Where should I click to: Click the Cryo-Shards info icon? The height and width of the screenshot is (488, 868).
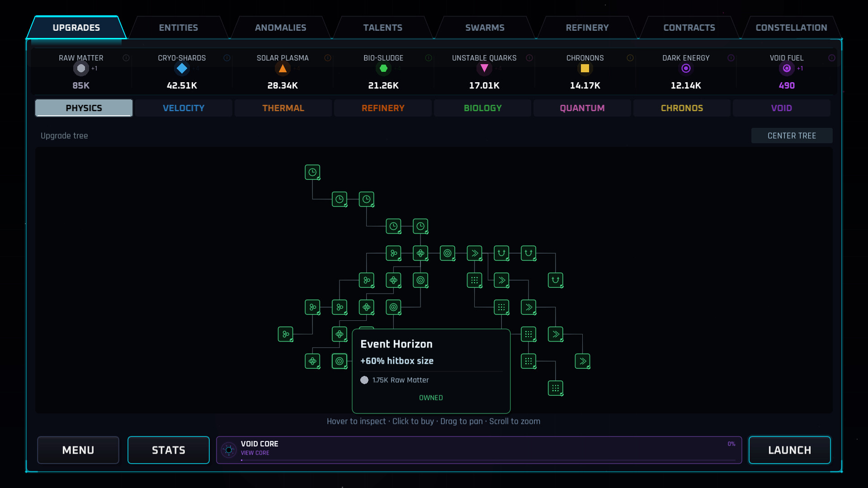227,58
